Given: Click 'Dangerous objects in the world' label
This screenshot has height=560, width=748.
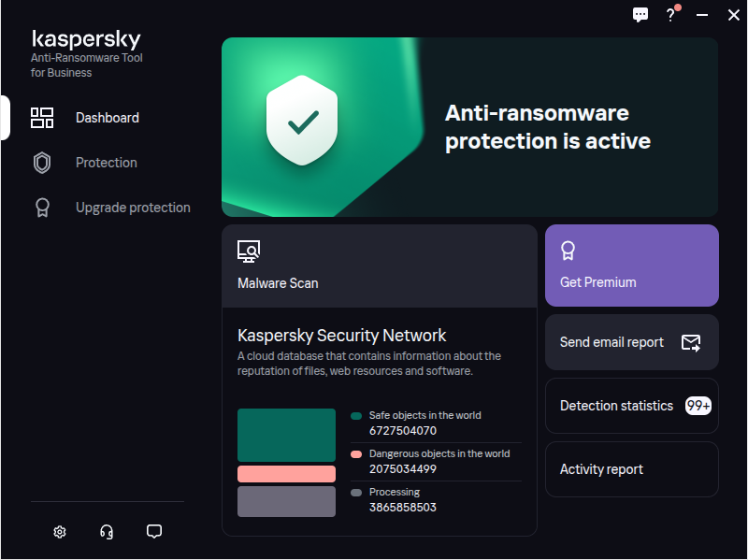Looking at the screenshot, I should 439,453.
